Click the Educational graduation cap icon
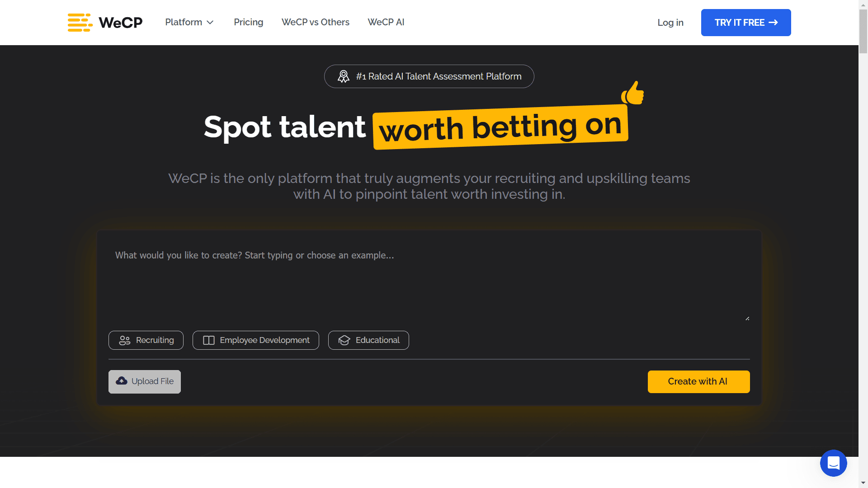Screen dimensions: 868x488 point(344,340)
